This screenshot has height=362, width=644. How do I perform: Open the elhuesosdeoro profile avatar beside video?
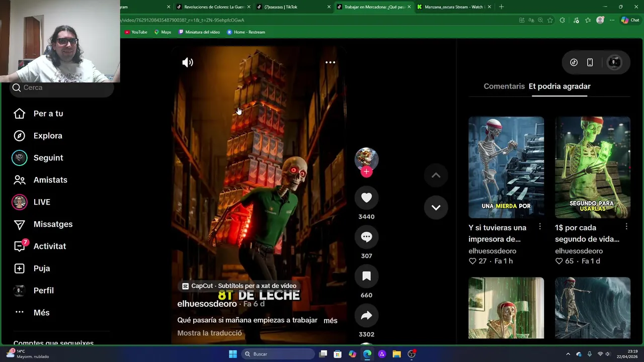pyautogui.click(x=366, y=159)
